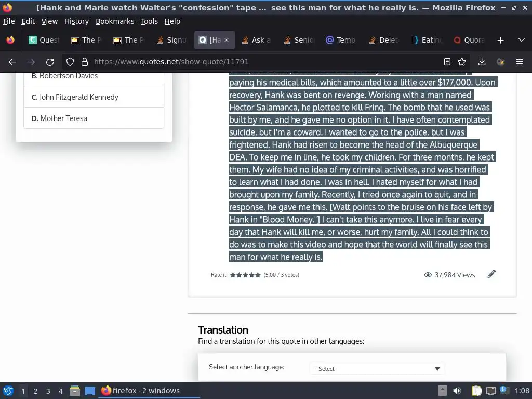Open the clipboard manager tray icon
The width and height of the screenshot is (532, 399).
click(477, 391)
